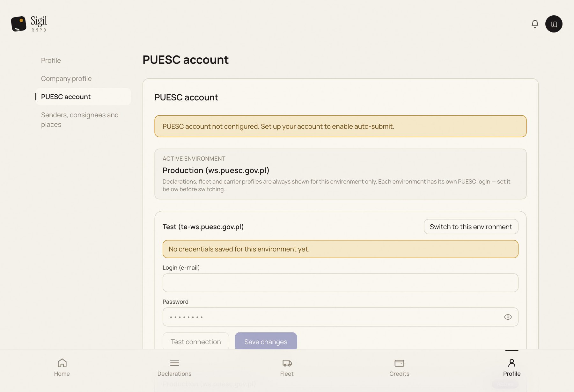
Task: Open the user avatar menu
Action: point(554,24)
